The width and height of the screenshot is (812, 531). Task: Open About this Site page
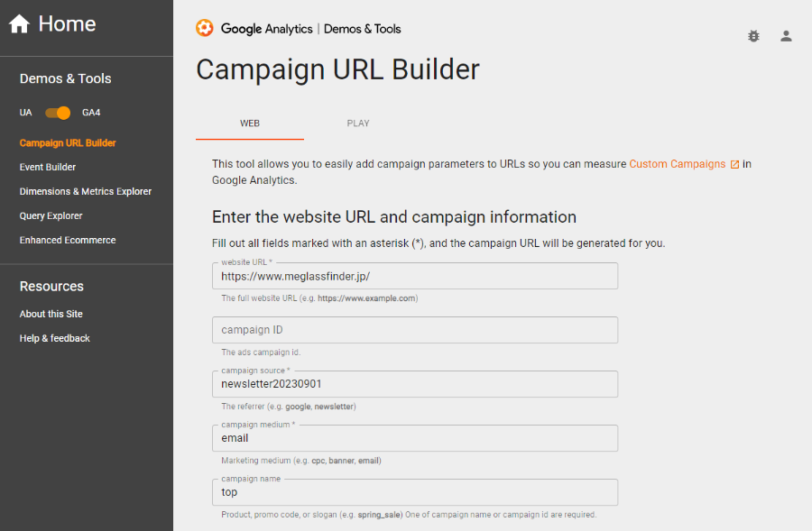point(51,314)
